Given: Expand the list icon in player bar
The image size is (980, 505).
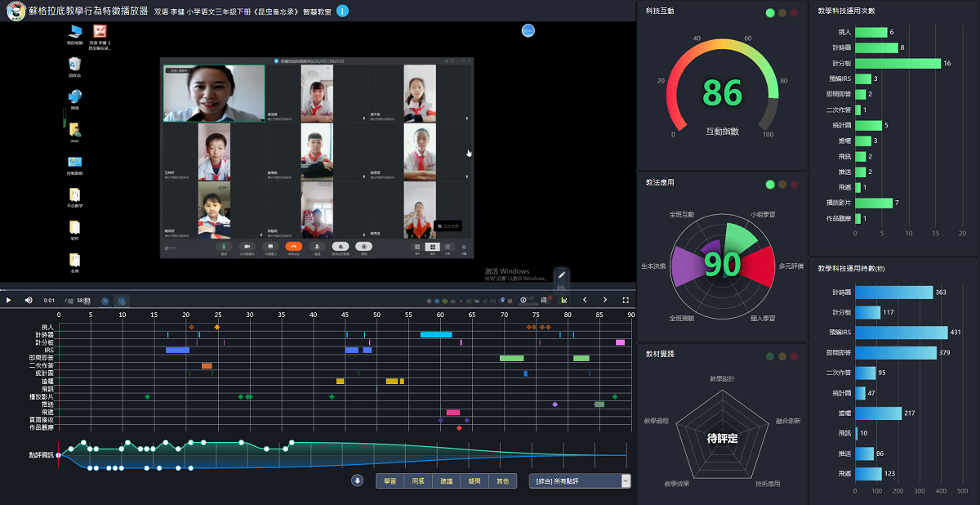Looking at the screenshot, I should tap(545, 300).
